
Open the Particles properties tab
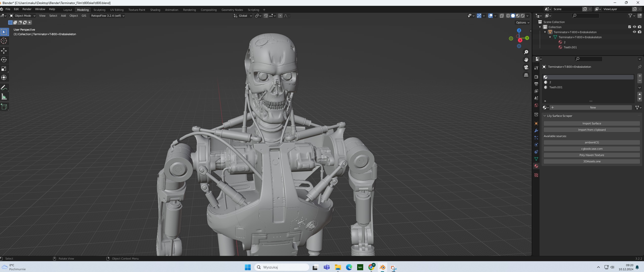pyautogui.click(x=536, y=138)
